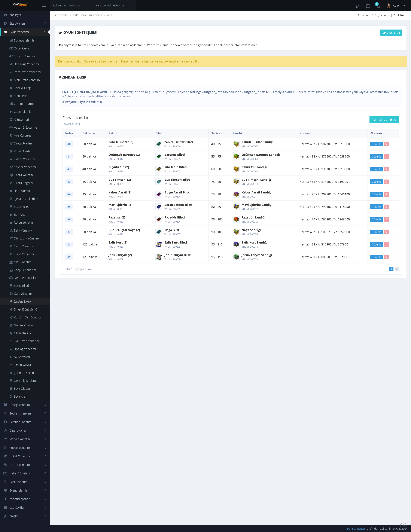The width and height of the screenshot is (411, 532).
Task: Go to page 2 of records
Action: (397, 269)
